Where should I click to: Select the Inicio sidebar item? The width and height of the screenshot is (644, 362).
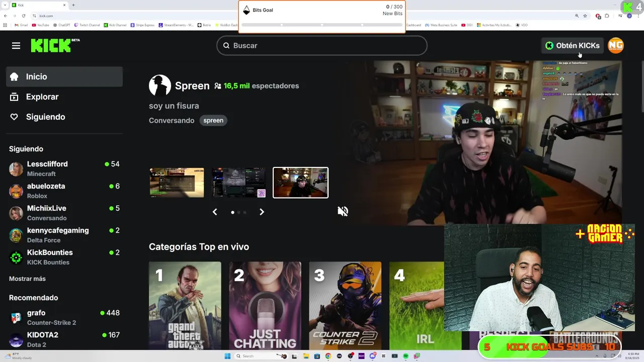64,76
